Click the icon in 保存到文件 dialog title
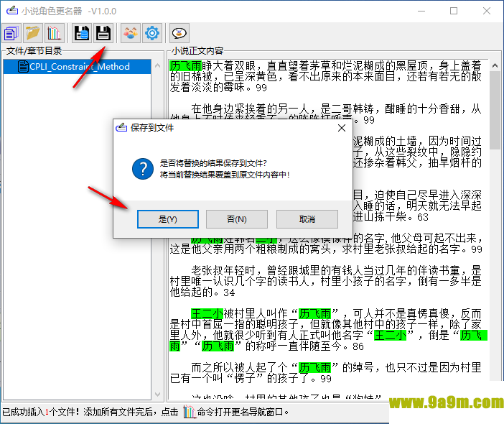 [121, 128]
